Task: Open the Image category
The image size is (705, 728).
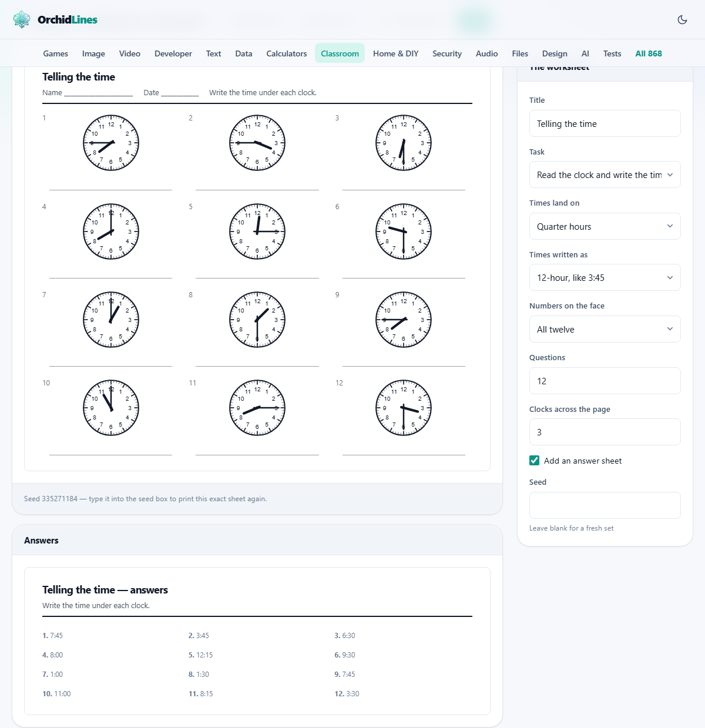Action: 93,53
